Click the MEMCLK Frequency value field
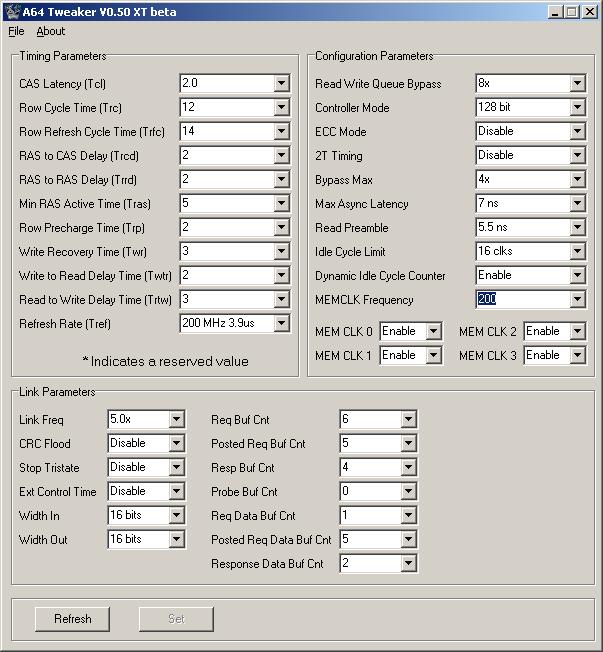603x652 pixels. point(523,299)
